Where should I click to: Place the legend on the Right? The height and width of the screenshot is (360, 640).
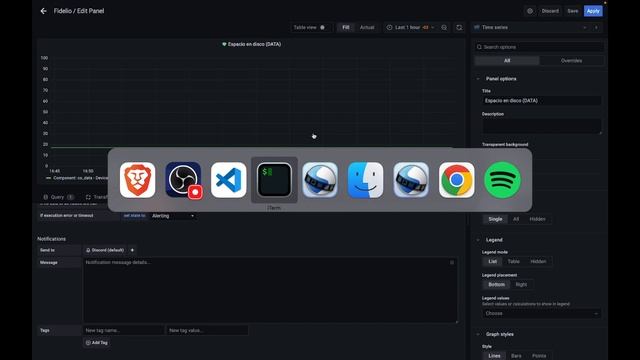click(521, 284)
